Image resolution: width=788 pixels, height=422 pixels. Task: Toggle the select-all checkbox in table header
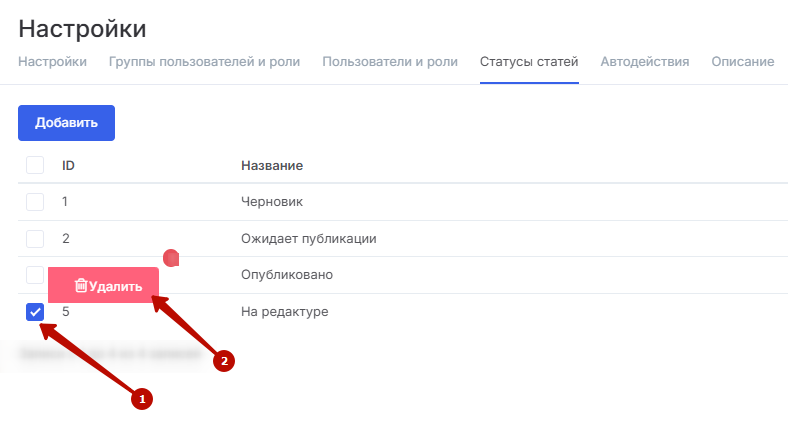[35, 165]
